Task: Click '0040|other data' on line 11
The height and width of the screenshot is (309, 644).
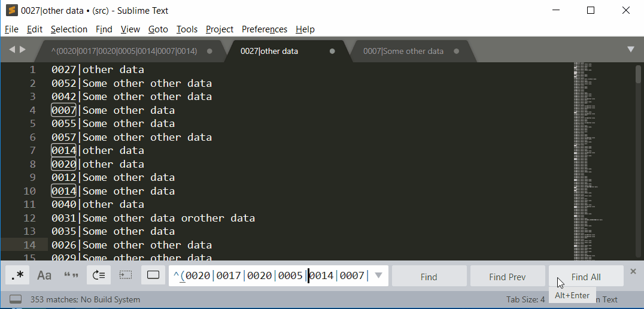Action: 98,204
